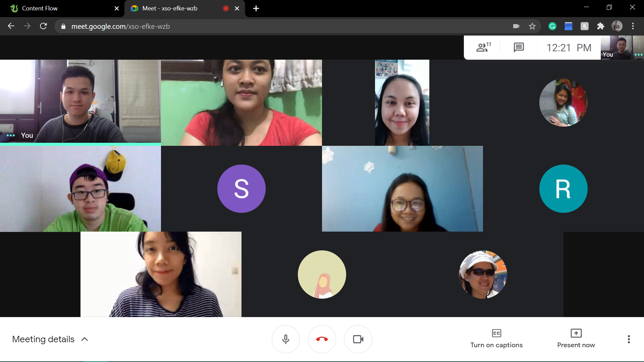This screenshot has height=362, width=644.
Task: Turn on captions
Action: pos(496,339)
